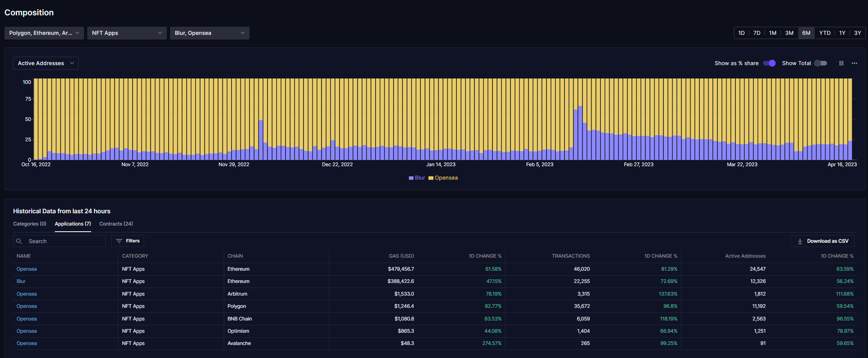Focus the Search input field
The height and width of the screenshot is (358, 868).
click(x=59, y=241)
